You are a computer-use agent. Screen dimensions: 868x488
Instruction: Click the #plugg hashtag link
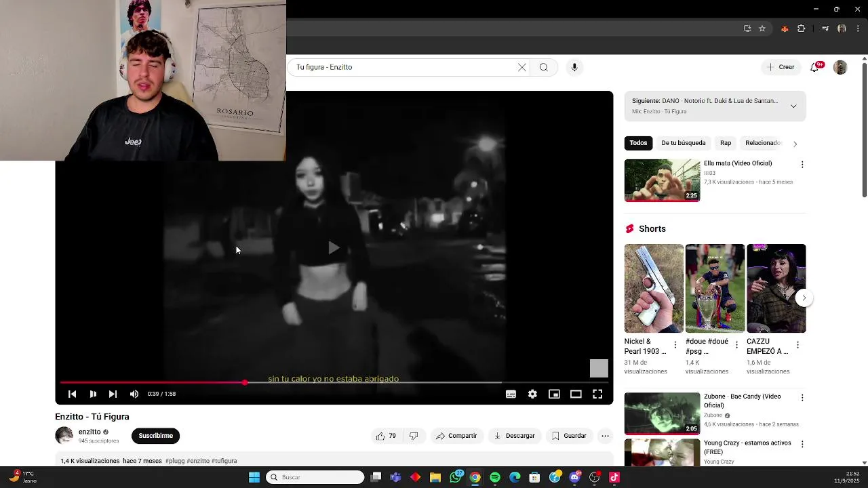175,461
